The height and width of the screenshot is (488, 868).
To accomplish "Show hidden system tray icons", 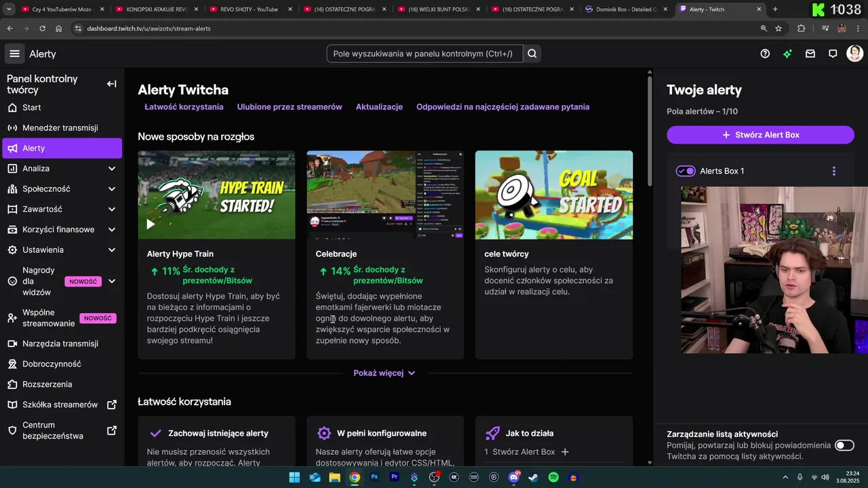I will tap(785, 477).
